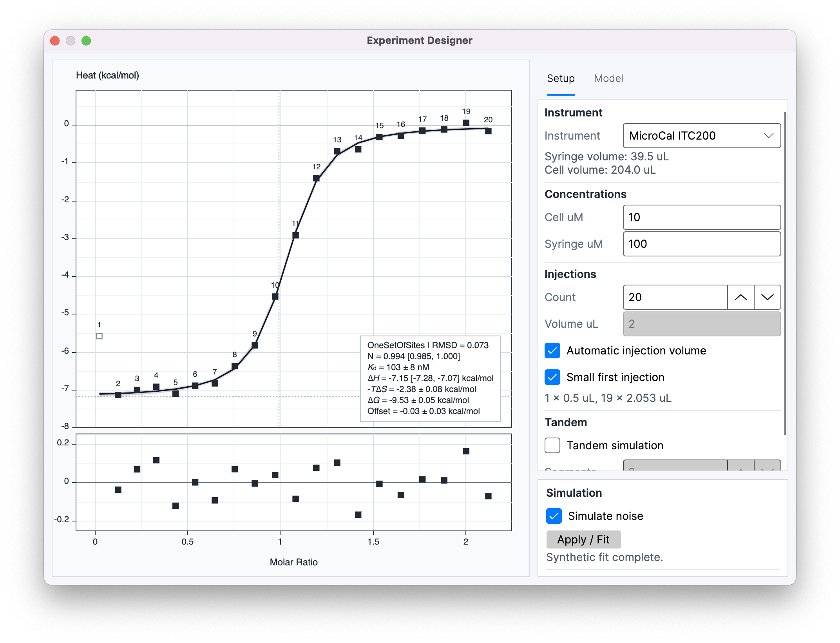Click the setup panel vertical scrollbar
The height and width of the screenshot is (643, 840).
point(785,273)
